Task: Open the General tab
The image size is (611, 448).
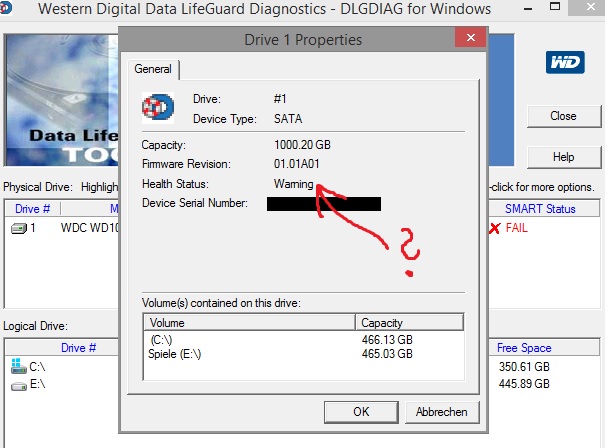Action: click(153, 69)
